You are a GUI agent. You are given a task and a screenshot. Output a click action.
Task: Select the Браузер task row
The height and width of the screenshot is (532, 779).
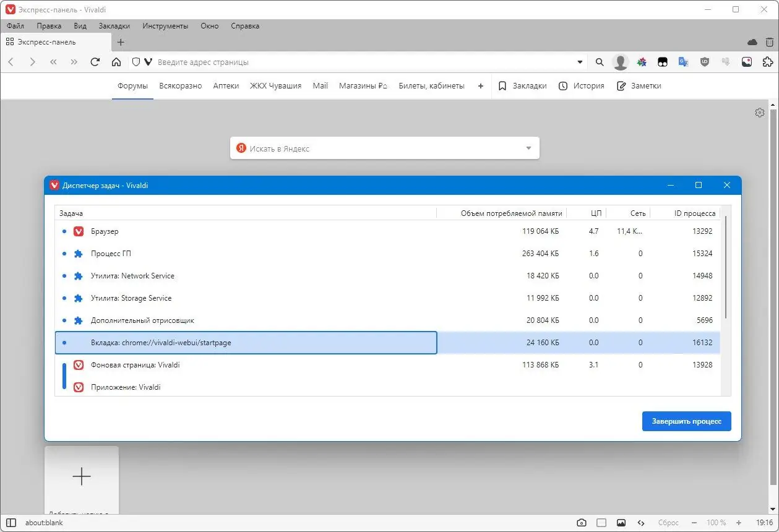(x=387, y=231)
